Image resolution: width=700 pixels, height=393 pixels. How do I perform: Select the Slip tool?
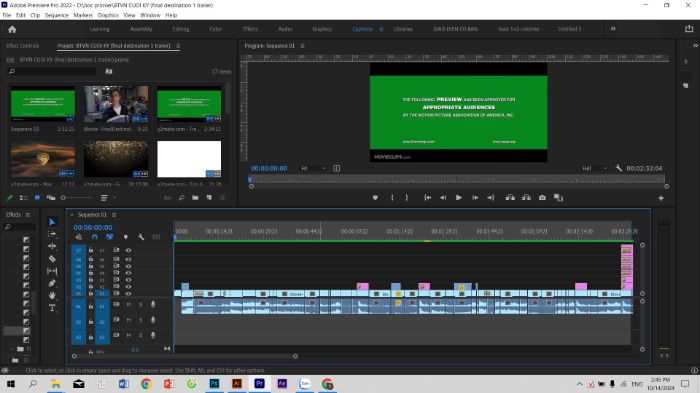pyautogui.click(x=52, y=271)
